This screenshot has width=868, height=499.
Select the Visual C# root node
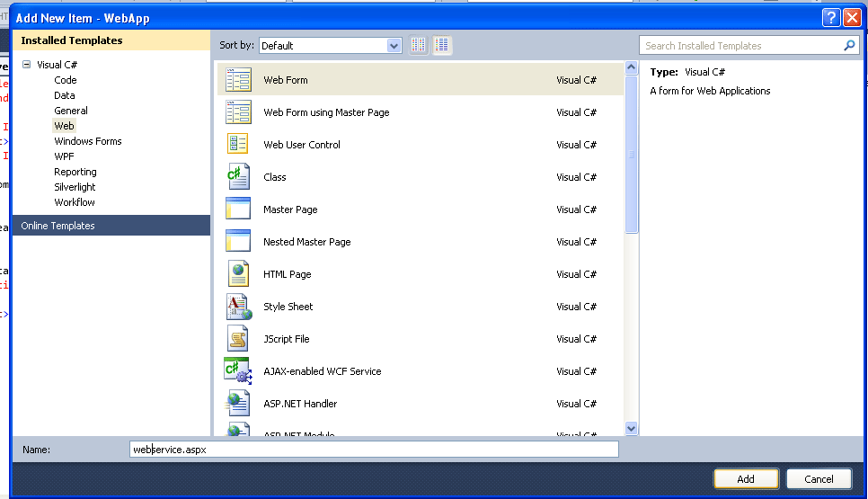[57, 64]
